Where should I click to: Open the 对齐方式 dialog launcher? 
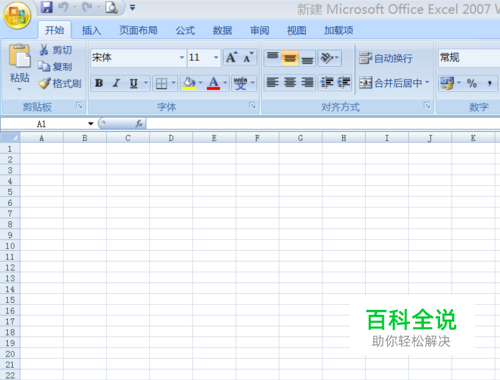pos(427,106)
